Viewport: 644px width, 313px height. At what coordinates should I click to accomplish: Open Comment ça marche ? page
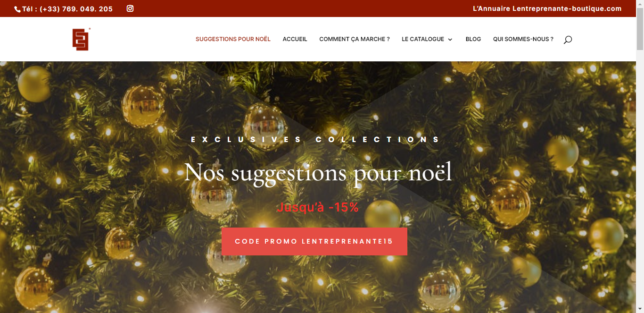click(x=355, y=39)
